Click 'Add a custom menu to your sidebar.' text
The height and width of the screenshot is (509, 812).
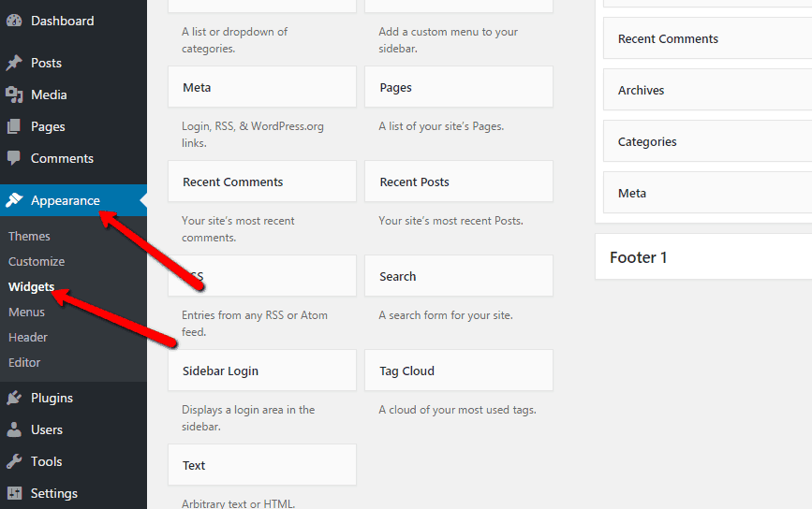(448, 40)
